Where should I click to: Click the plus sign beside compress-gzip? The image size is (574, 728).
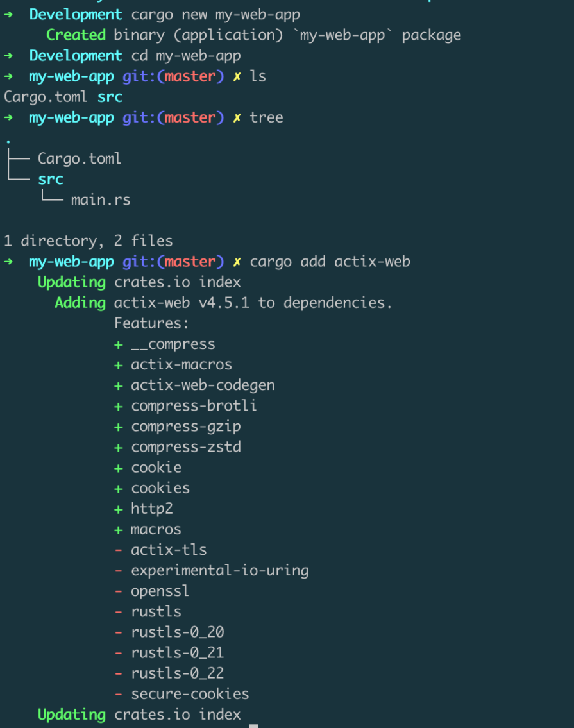118,427
